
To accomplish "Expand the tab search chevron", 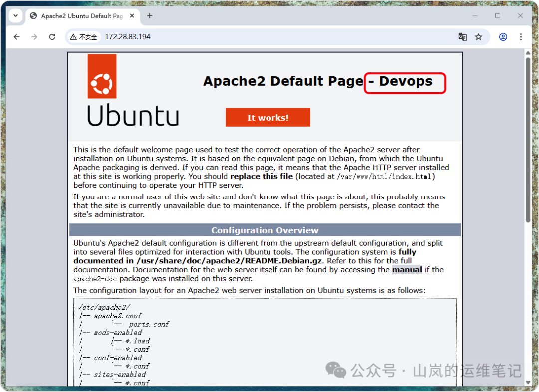I will pos(15,15).
